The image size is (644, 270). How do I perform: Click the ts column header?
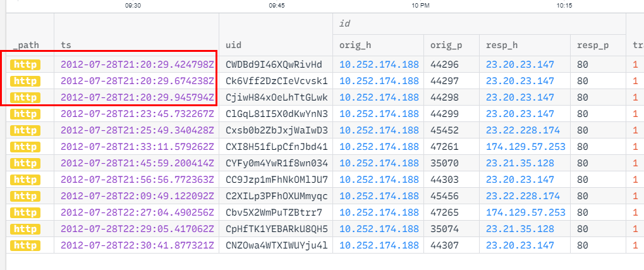tap(66, 45)
